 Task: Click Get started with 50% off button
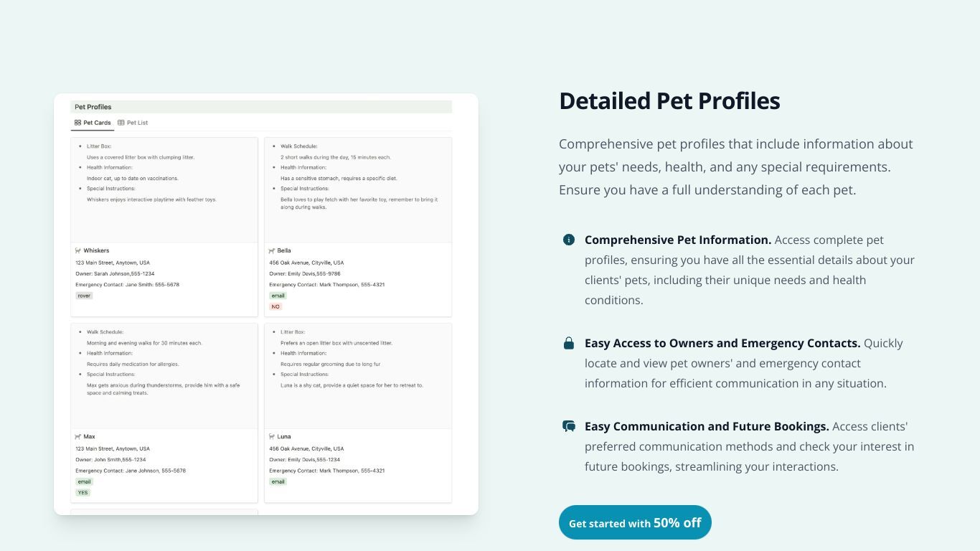coord(635,522)
